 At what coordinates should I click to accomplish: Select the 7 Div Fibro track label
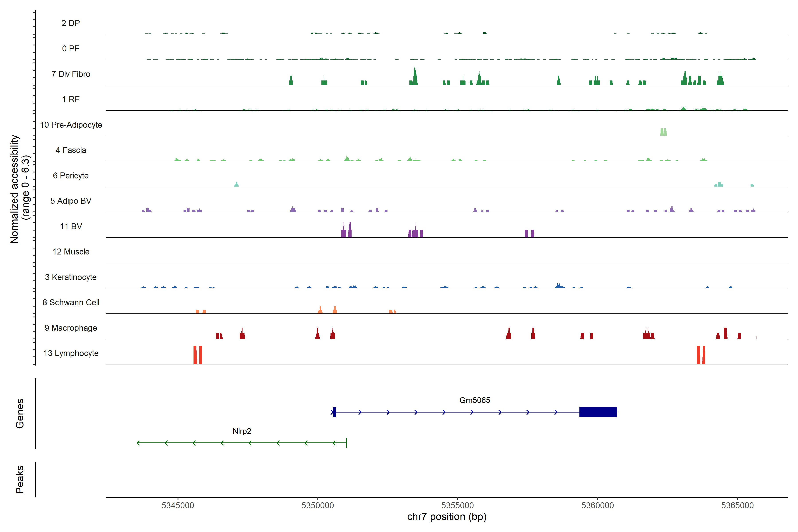pyautogui.click(x=70, y=74)
